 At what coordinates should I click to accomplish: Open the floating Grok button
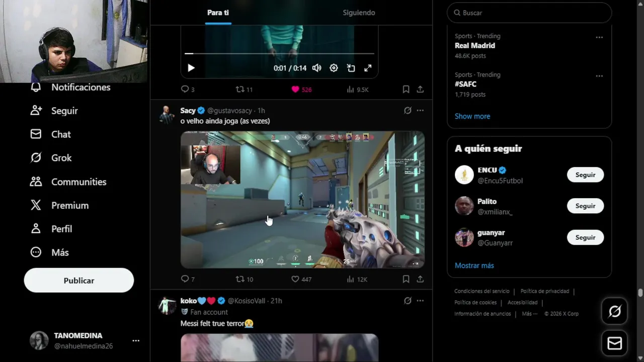tap(614, 311)
